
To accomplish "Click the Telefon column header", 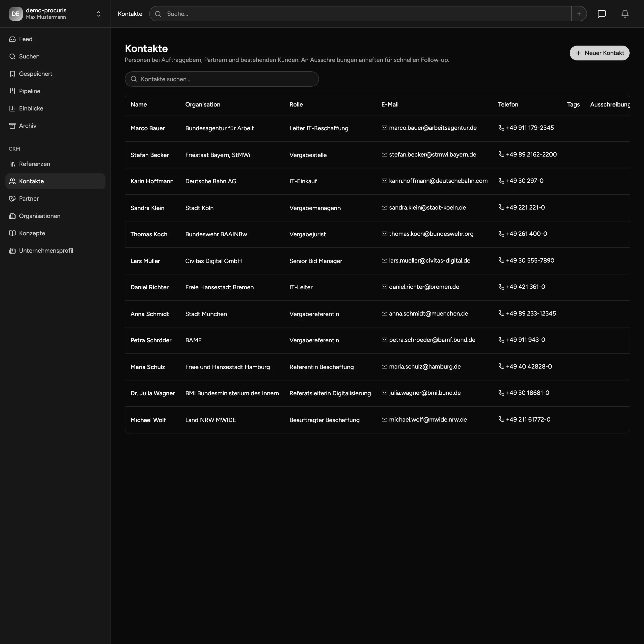I will point(508,104).
